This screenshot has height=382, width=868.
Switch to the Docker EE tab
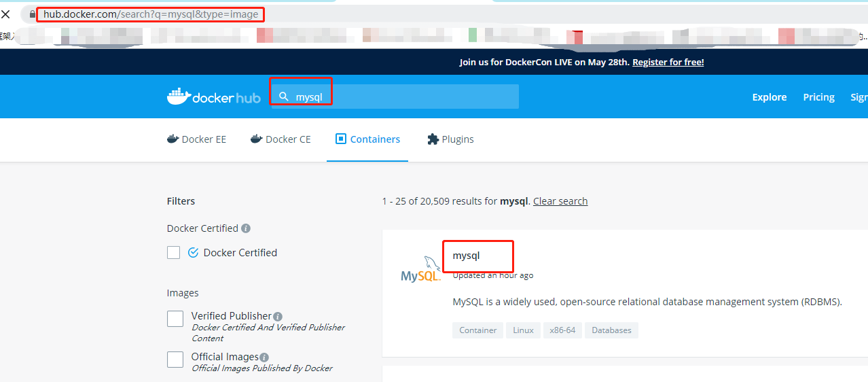click(197, 139)
